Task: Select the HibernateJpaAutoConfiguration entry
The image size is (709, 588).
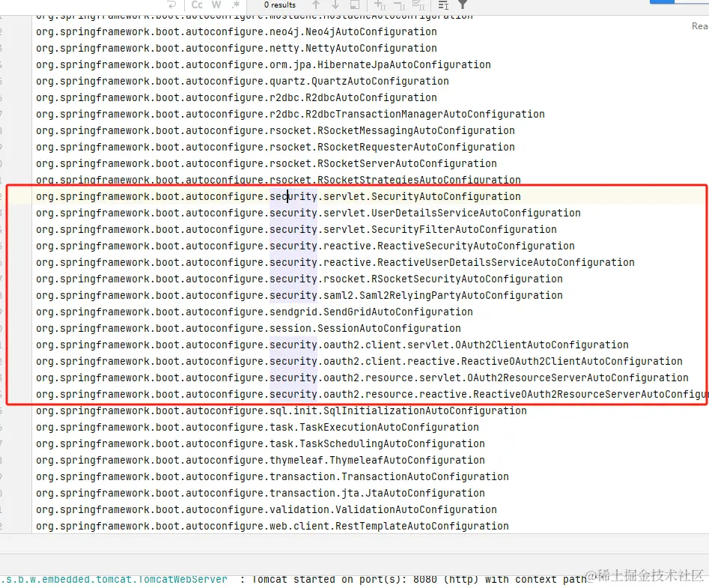Action: tap(264, 64)
